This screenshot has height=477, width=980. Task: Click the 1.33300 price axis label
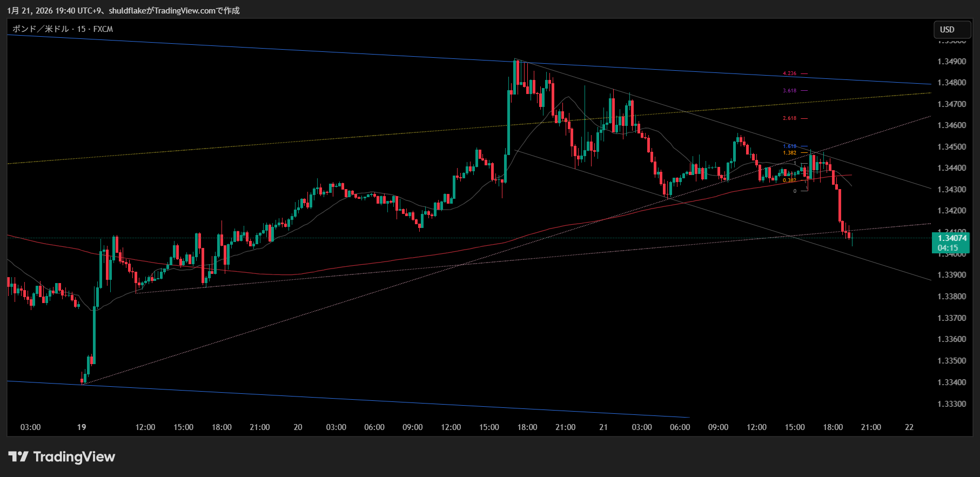[951, 404]
